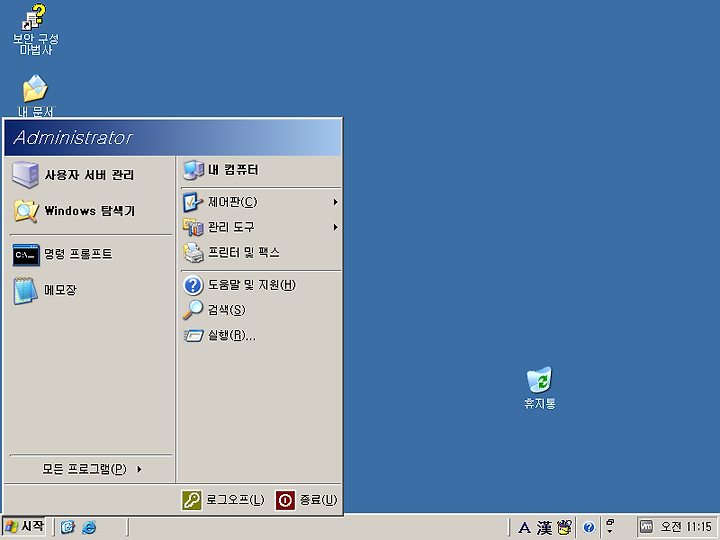Click the 제어판 control panel icon
Viewport: 720px width, 540px height.
coord(193,202)
